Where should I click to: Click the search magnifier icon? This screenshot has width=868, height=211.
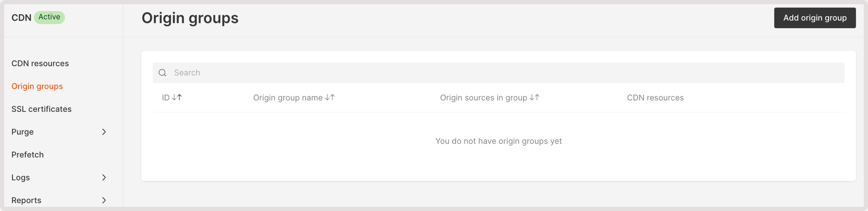pos(163,73)
